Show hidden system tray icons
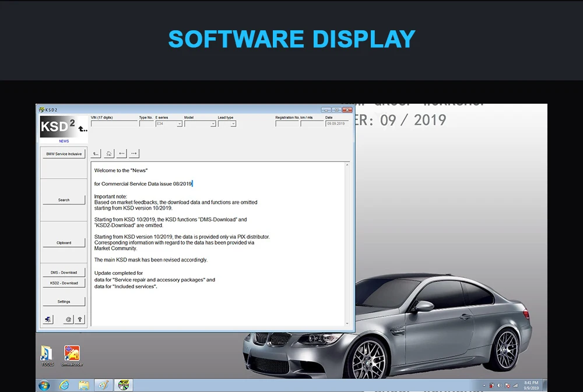Screen dimensions: 583x392 pyautogui.click(x=484, y=386)
